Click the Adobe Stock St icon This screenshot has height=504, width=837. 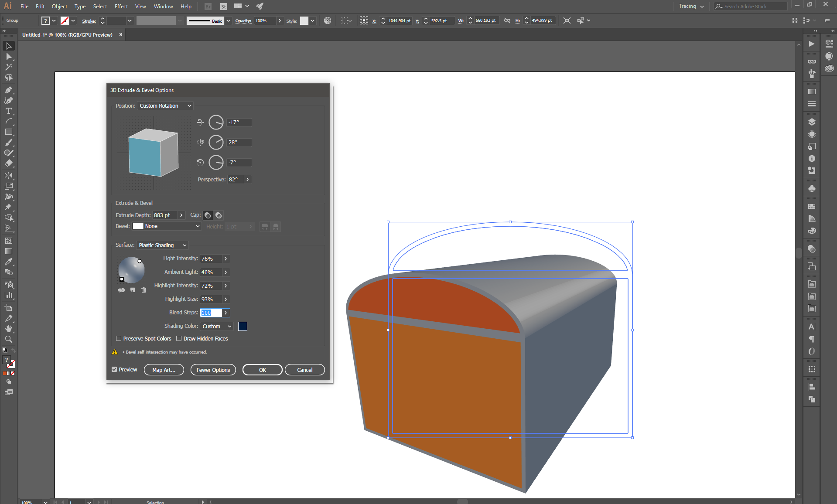[223, 7]
